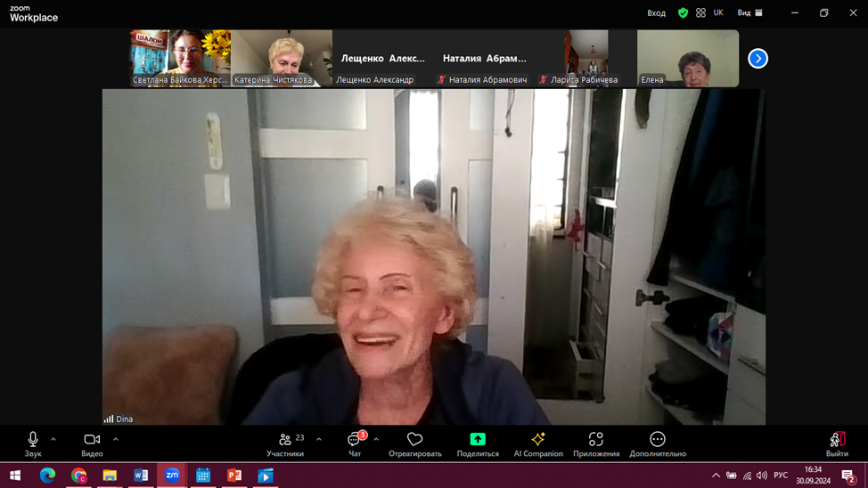Expand participants options arrow
This screenshot has height=488, width=868.
[319, 439]
